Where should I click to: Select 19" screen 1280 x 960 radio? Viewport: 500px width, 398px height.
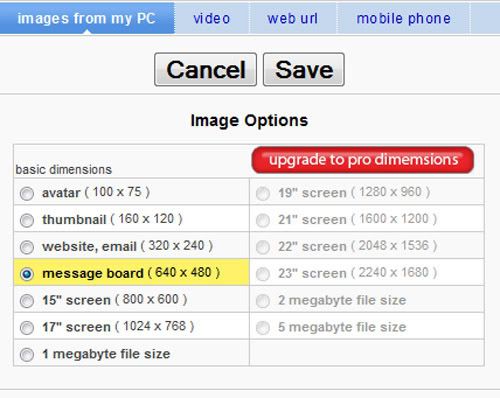(263, 193)
